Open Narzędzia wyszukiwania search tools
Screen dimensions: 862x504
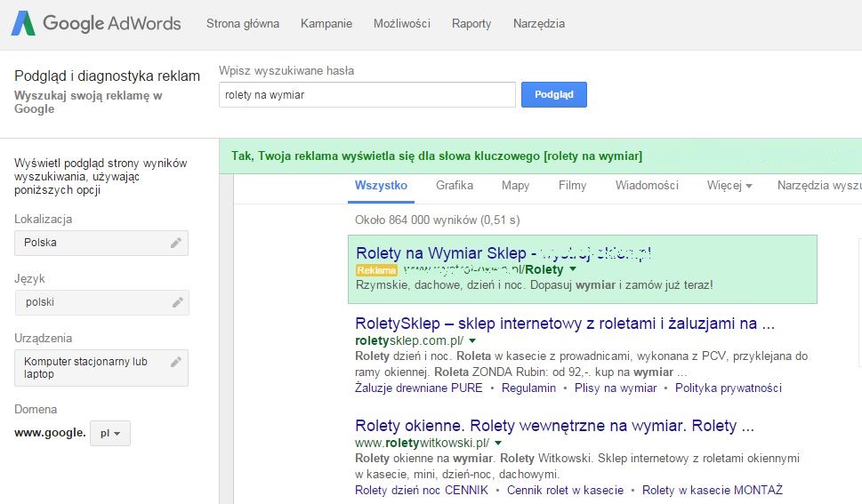819,186
